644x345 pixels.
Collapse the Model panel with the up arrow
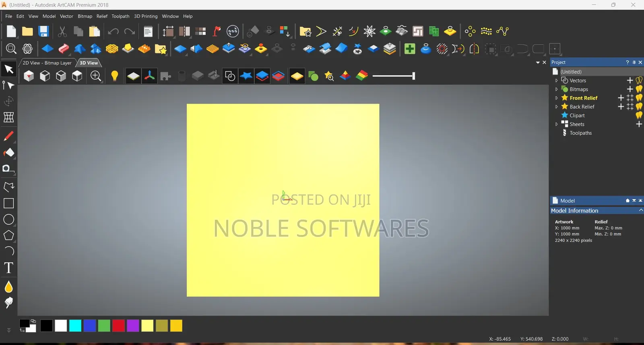640,200
